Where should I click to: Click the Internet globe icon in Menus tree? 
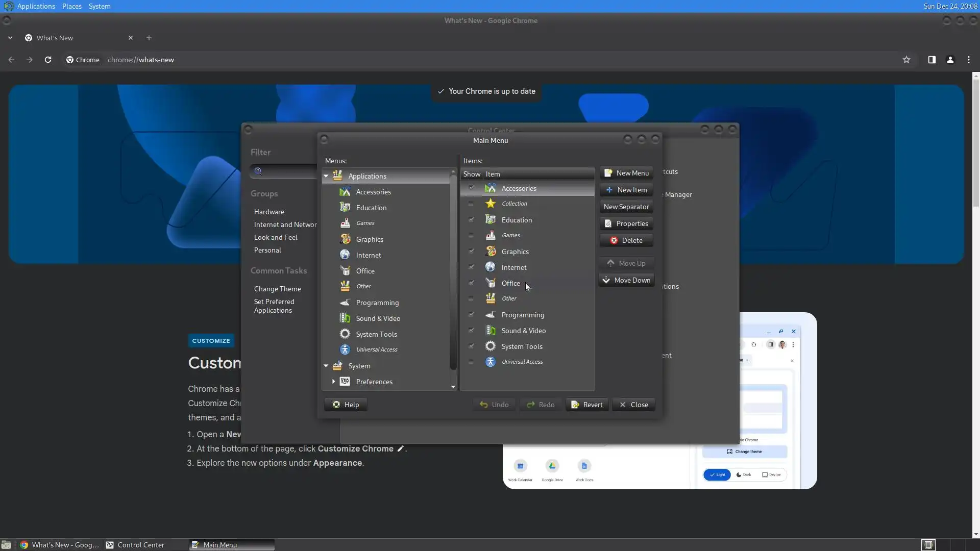pyautogui.click(x=345, y=255)
